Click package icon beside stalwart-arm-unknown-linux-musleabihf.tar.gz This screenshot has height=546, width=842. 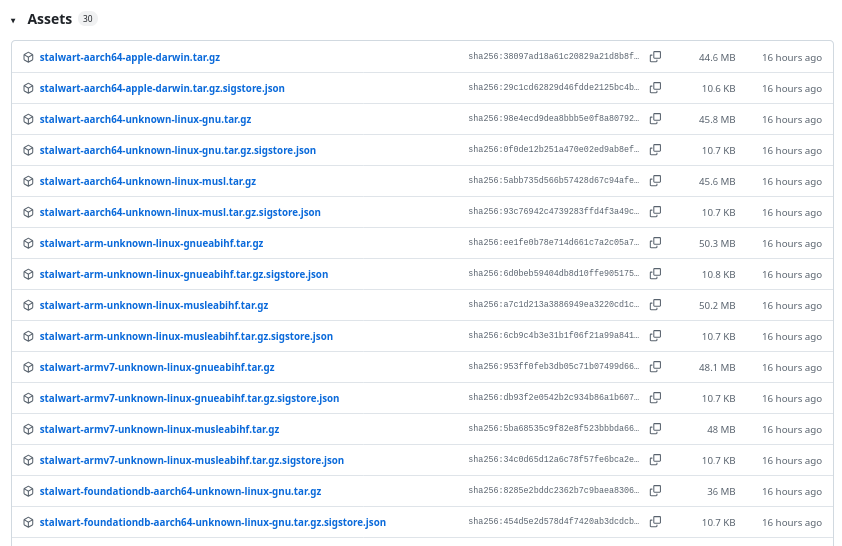click(x=28, y=305)
